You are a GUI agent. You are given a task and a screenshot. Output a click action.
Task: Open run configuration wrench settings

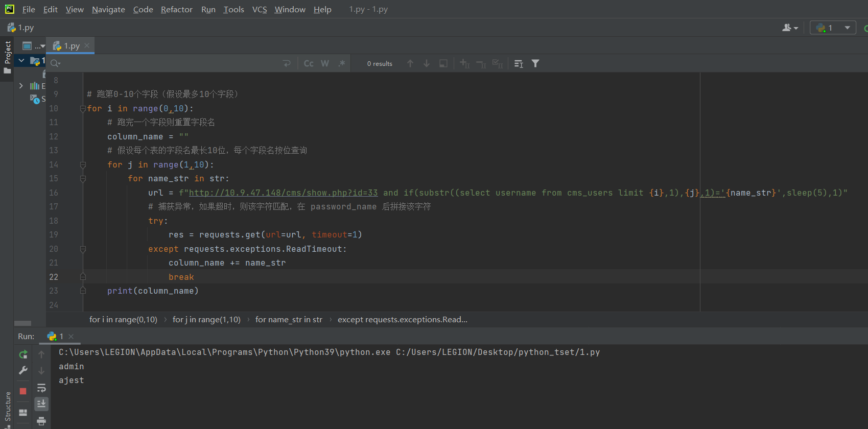(x=23, y=371)
